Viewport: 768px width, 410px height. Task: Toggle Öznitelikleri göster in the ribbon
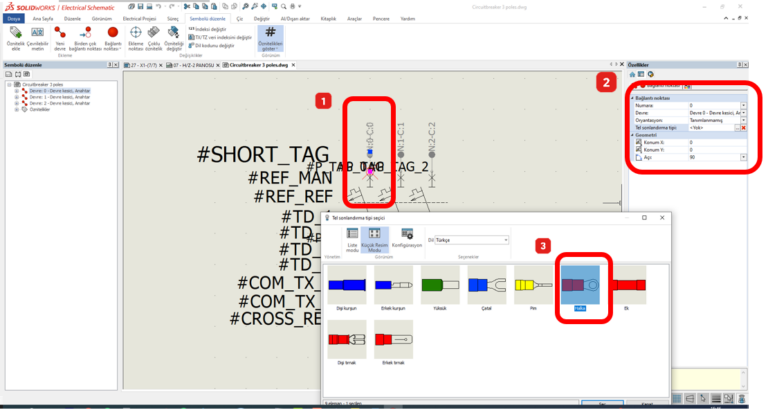click(272, 37)
